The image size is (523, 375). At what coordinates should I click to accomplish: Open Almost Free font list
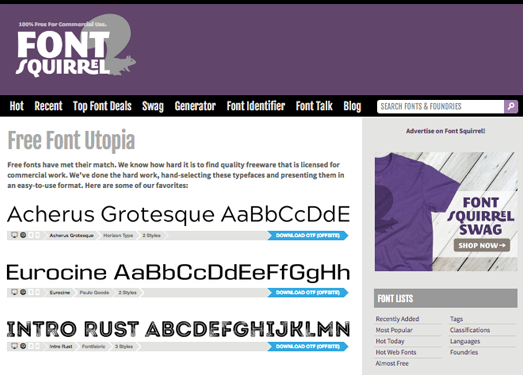(392, 363)
